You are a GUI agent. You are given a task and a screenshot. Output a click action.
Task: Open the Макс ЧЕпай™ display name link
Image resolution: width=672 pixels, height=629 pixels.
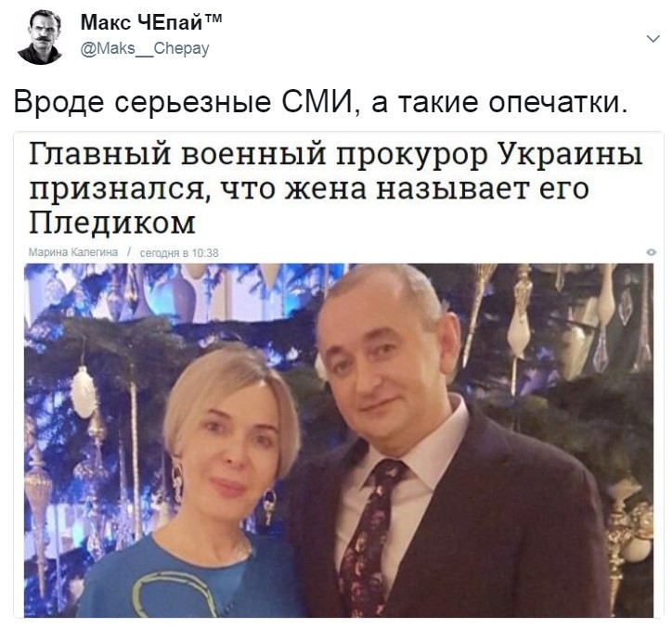151,22
